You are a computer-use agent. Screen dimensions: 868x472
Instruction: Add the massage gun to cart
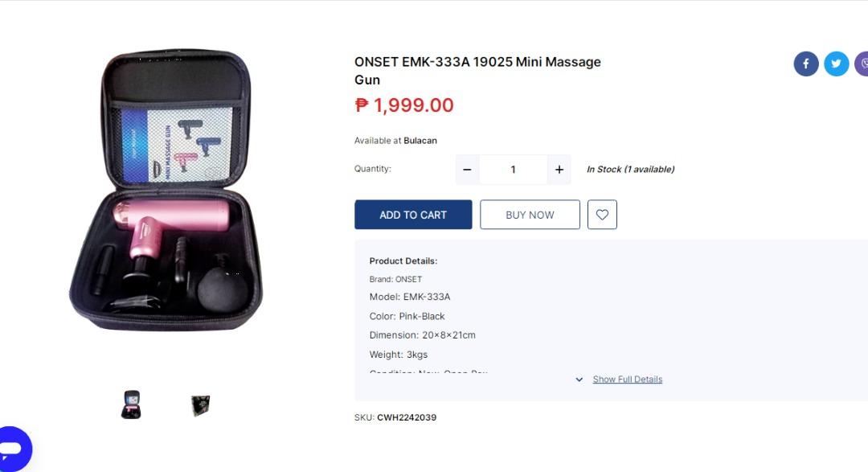point(413,215)
